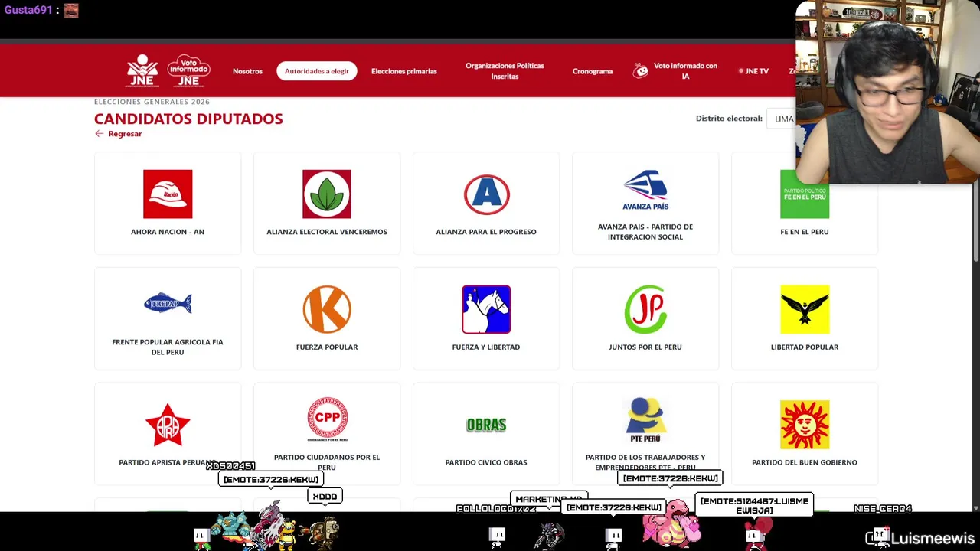This screenshot has width=980, height=551.
Task: Click the AHORA NACION - AN label
Action: pyautogui.click(x=168, y=232)
